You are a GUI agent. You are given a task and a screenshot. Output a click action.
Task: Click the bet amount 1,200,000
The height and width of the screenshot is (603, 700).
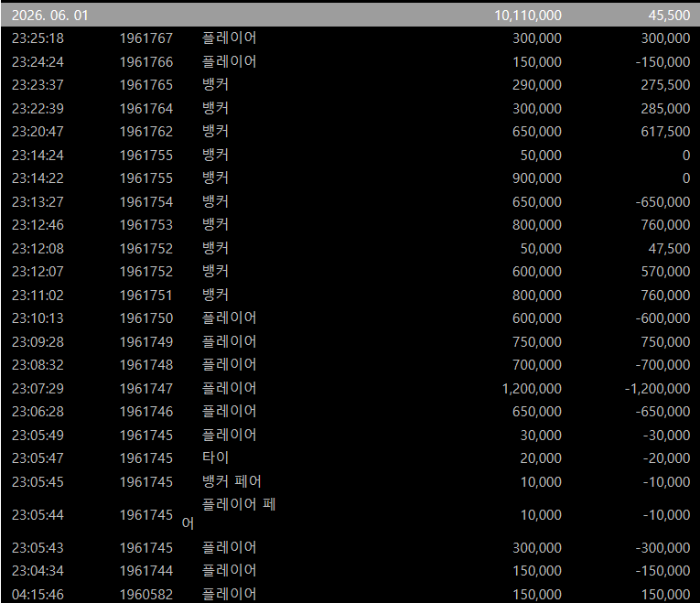click(x=532, y=388)
